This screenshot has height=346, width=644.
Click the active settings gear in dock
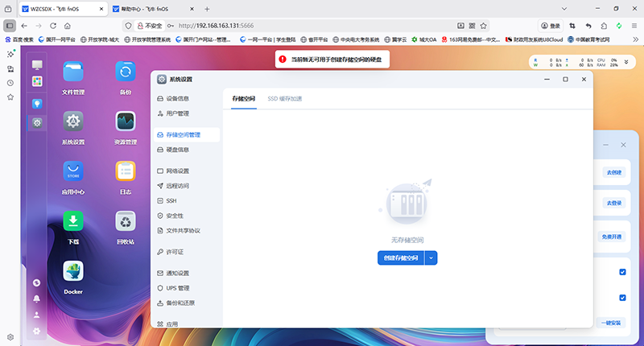tap(37, 123)
